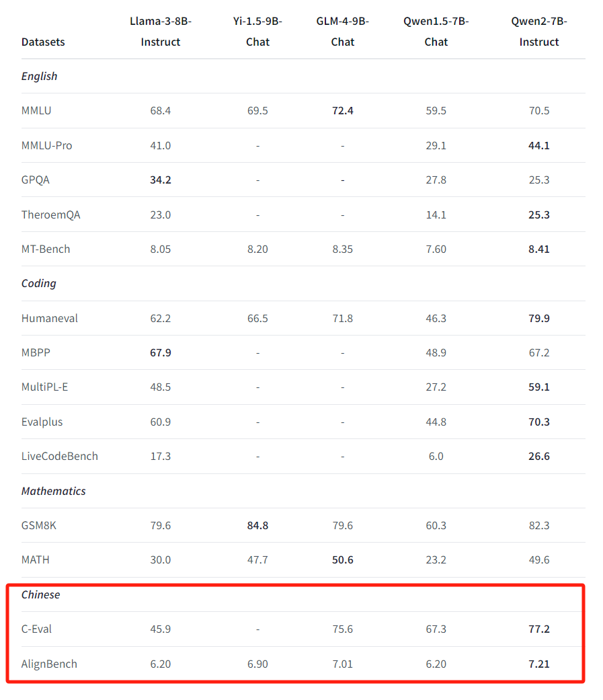Click the GLM-4-9B-Chat column header
Viewport: 603px width, 700px height.
point(342,32)
